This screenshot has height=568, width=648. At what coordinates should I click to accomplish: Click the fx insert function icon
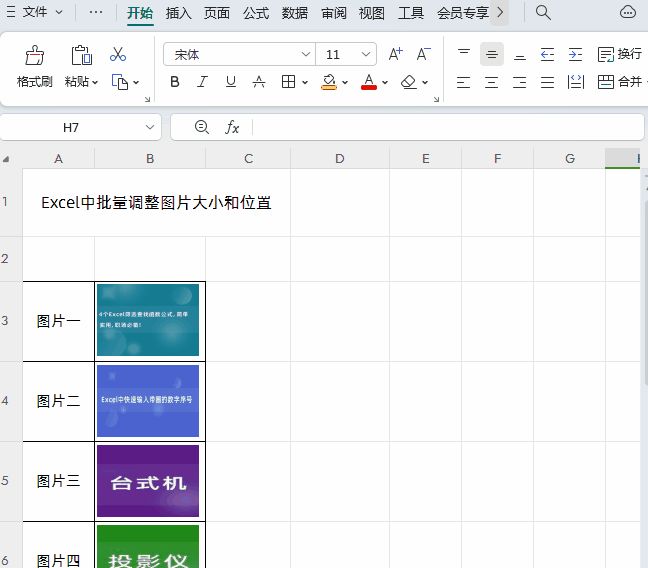tap(232, 127)
